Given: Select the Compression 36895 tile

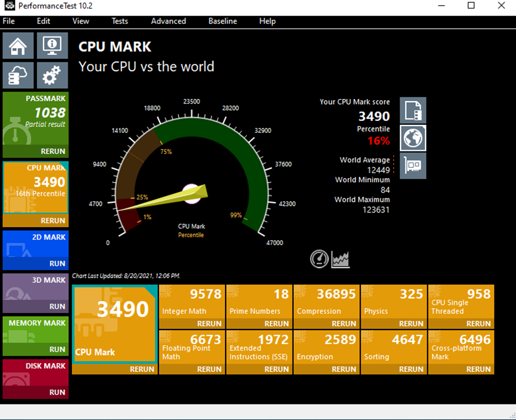Looking at the screenshot, I should point(326,302).
